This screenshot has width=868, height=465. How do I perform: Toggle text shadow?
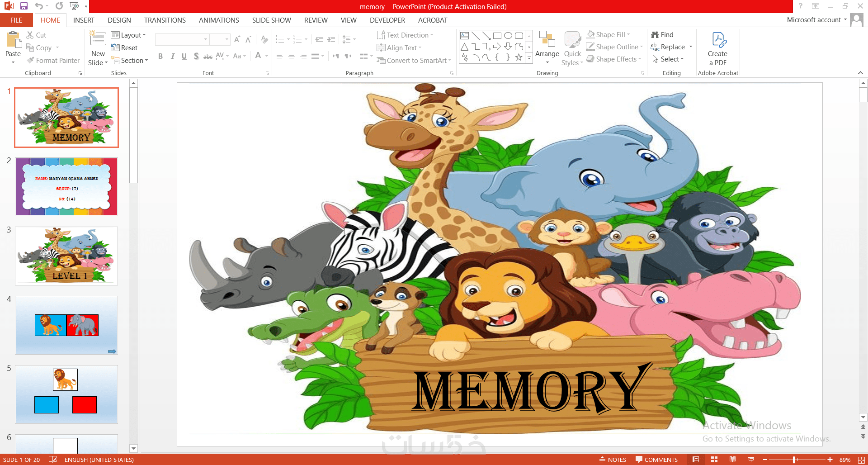(196, 56)
